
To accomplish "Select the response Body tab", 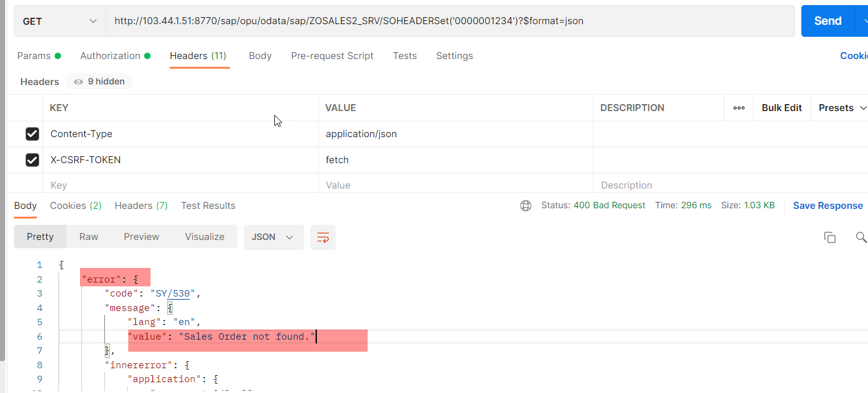I will point(25,206).
